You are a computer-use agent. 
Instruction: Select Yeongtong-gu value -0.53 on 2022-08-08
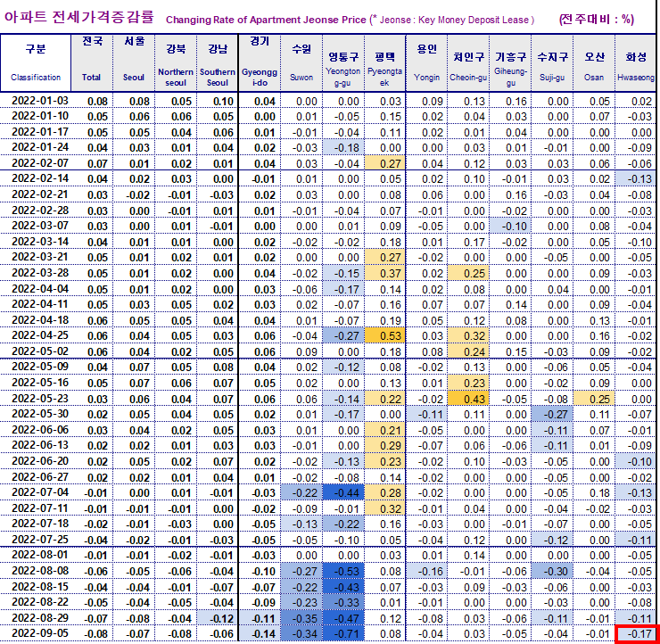(343, 571)
